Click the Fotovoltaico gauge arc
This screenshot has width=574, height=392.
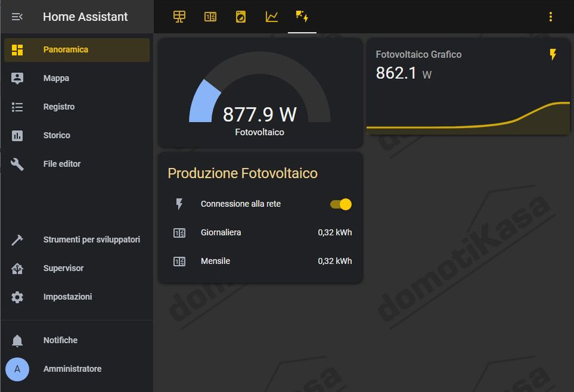[x=259, y=62]
